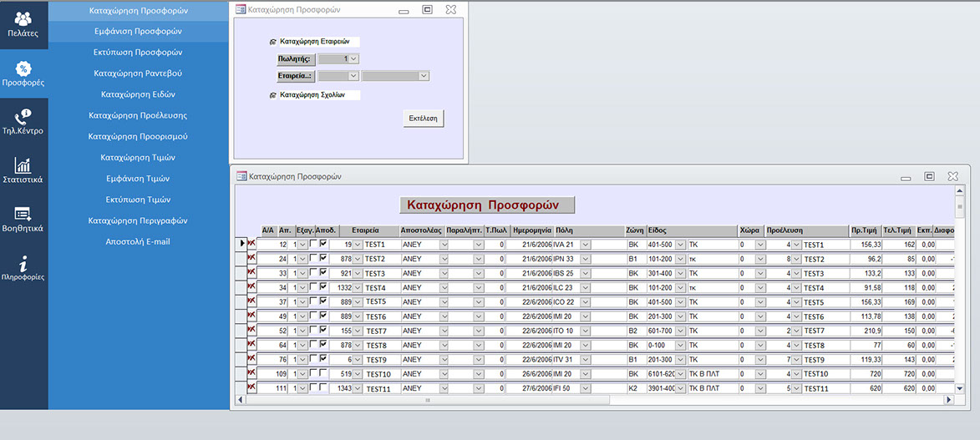Enable the Αποδ. checkbox for TEST10
Screen dimensions: 980x440
[x=323, y=373]
